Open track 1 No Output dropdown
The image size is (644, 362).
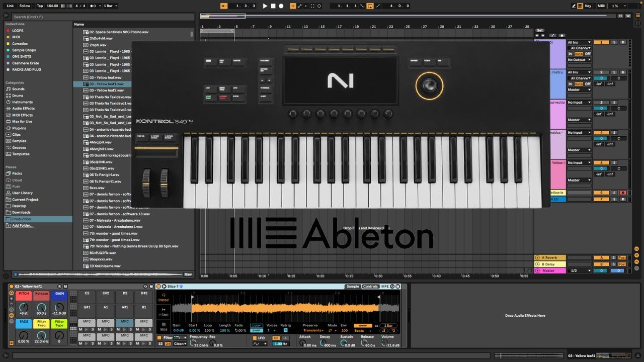(579, 60)
